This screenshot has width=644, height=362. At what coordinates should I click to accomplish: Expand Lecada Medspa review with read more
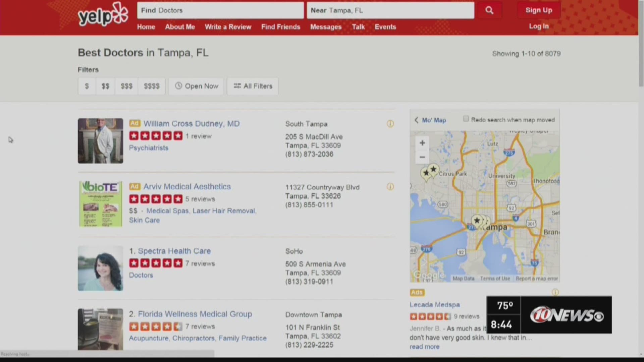coord(424,347)
